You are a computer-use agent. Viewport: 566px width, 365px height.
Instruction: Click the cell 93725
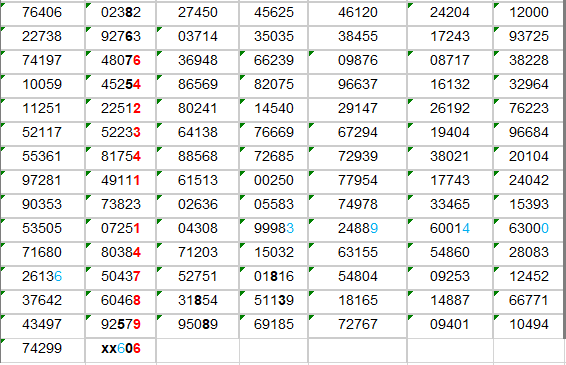pyautogui.click(x=528, y=37)
